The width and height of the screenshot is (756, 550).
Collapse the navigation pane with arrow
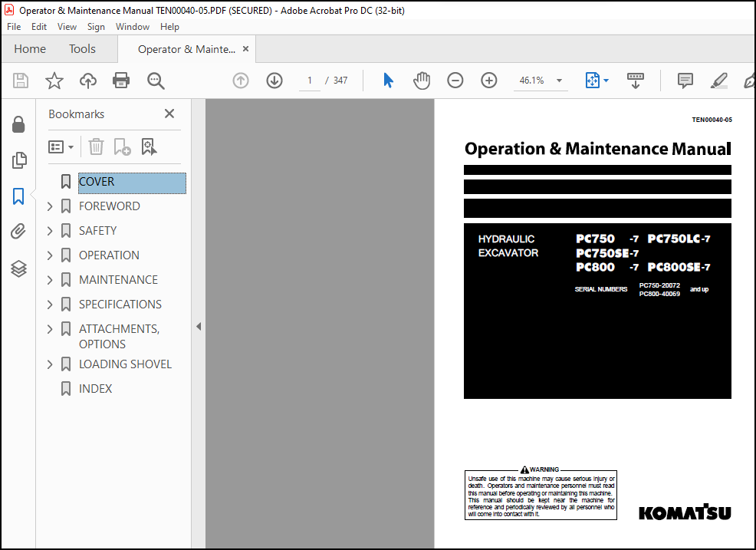[x=199, y=327]
